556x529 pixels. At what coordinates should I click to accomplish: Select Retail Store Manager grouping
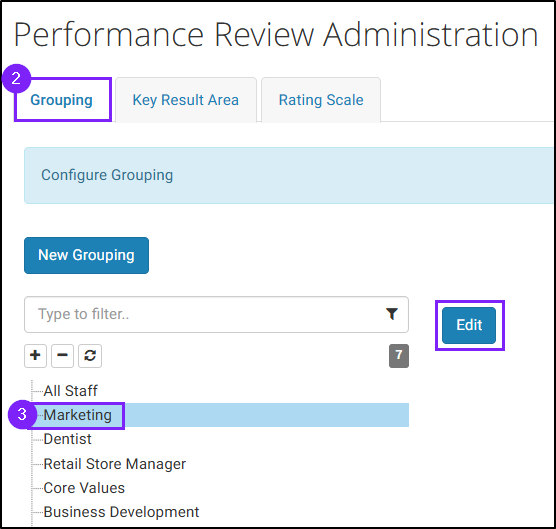pos(115,464)
